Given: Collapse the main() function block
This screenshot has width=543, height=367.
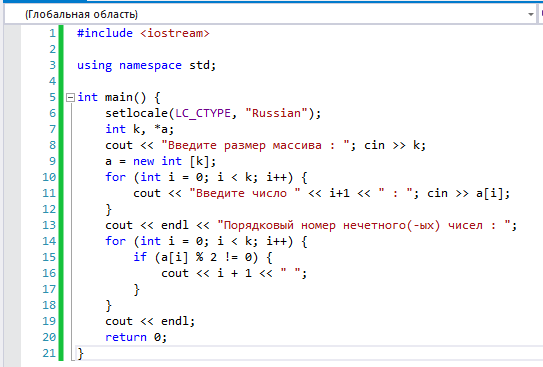Looking at the screenshot, I should (x=70, y=97).
